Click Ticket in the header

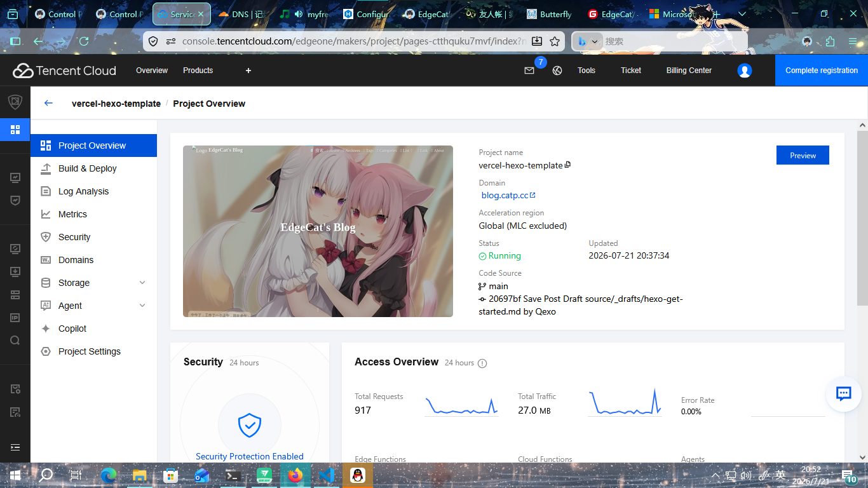(631, 71)
